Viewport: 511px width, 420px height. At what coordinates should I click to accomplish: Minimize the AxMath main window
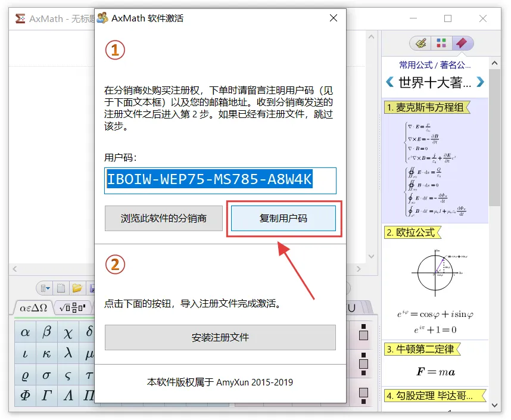[413, 18]
